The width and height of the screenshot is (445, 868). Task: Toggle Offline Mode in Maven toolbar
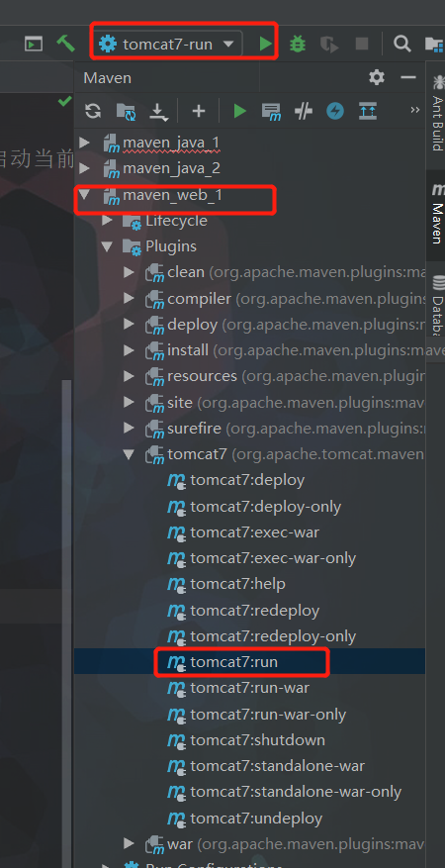[304, 111]
